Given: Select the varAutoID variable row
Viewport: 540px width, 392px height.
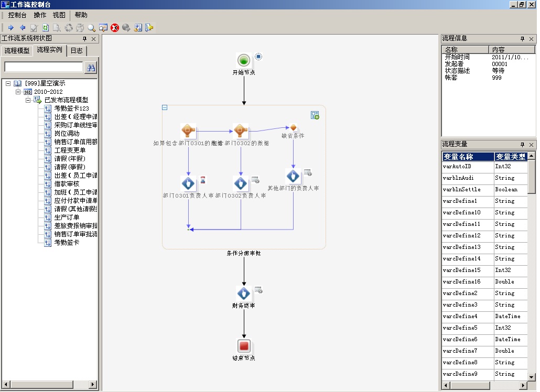Looking at the screenshot, I should pyautogui.click(x=484, y=167).
